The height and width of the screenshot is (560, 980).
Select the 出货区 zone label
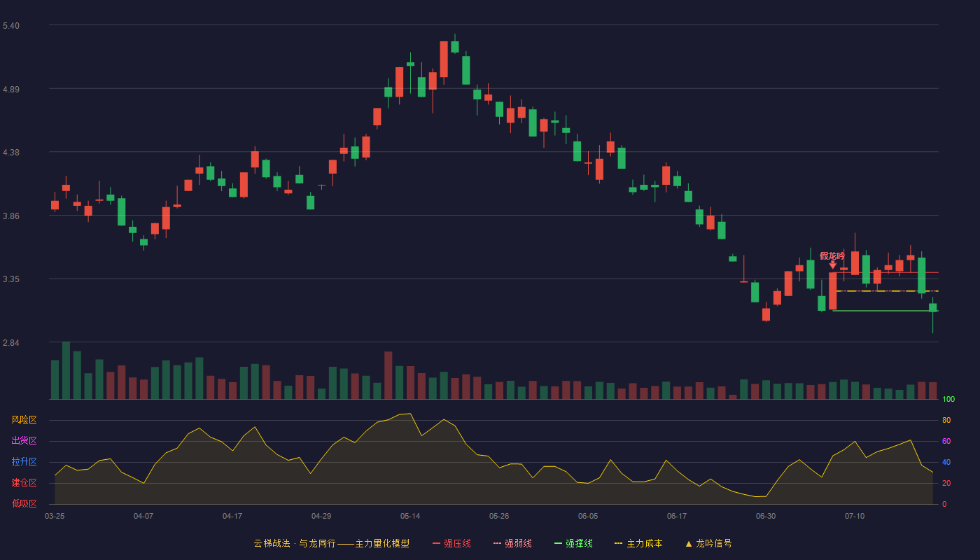[24, 441]
